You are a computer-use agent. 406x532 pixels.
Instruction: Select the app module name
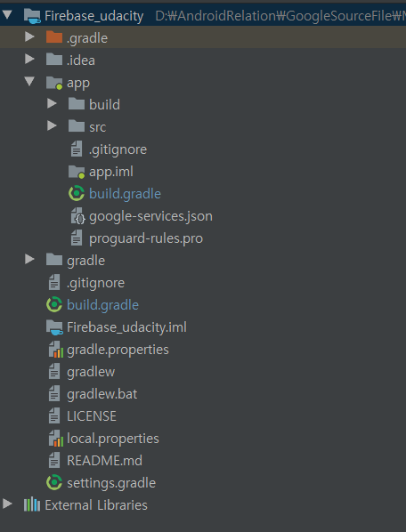[78, 83]
